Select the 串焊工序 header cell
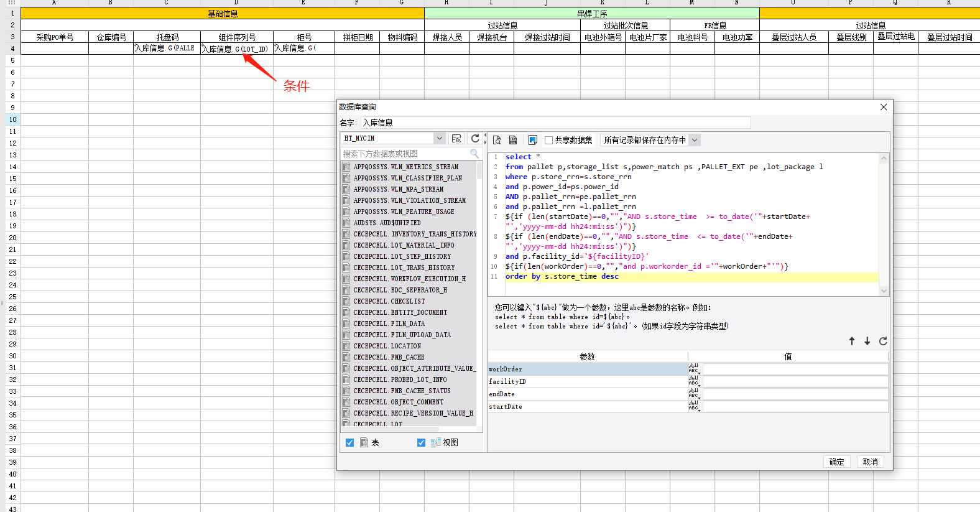This screenshot has height=512, width=980. (592, 13)
